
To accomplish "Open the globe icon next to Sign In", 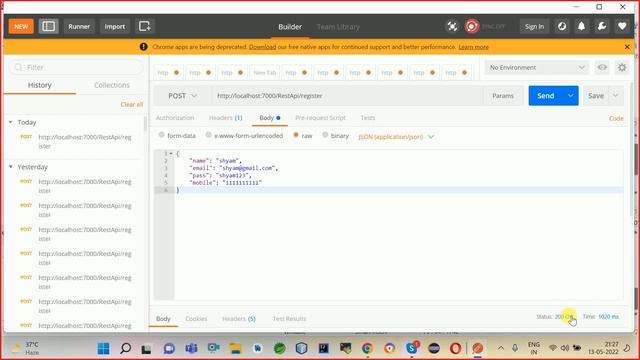I will click(562, 27).
